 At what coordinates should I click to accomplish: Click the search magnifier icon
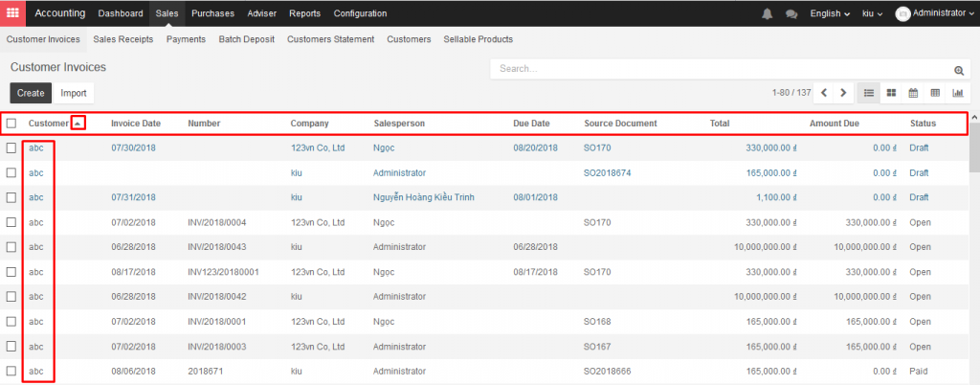(959, 71)
